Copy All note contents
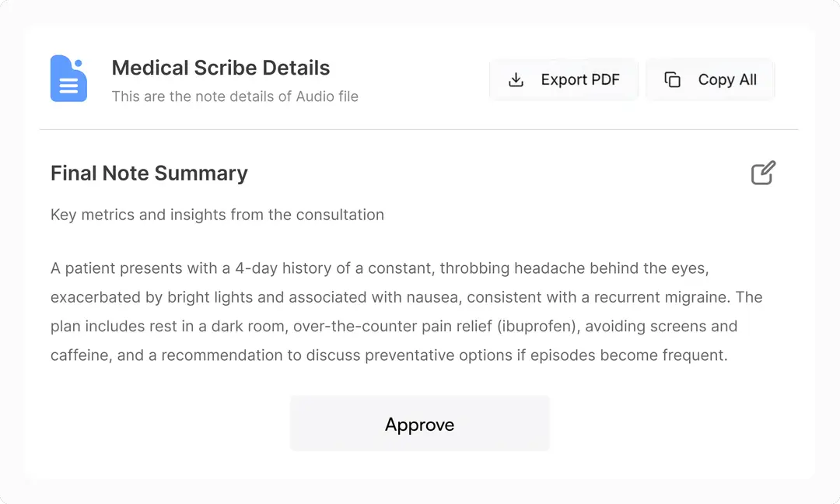The image size is (840, 504). tap(709, 79)
